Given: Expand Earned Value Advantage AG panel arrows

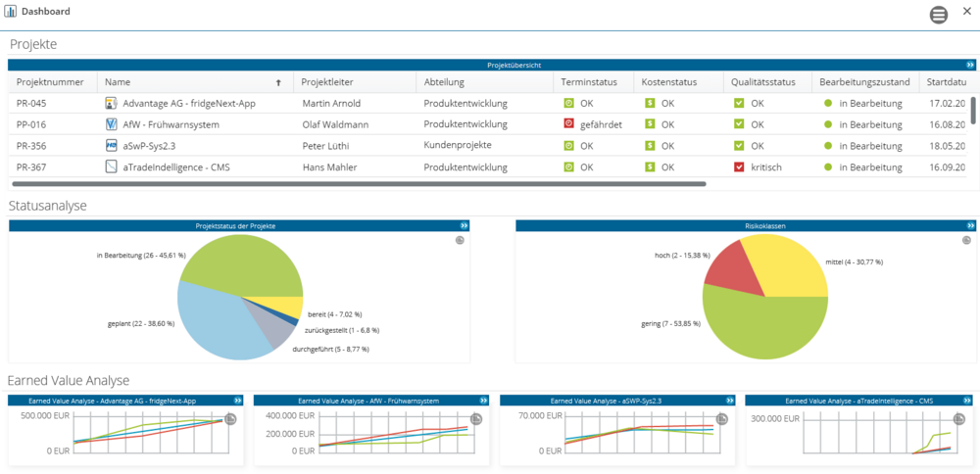Looking at the screenshot, I should pyautogui.click(x=237, y=401).
